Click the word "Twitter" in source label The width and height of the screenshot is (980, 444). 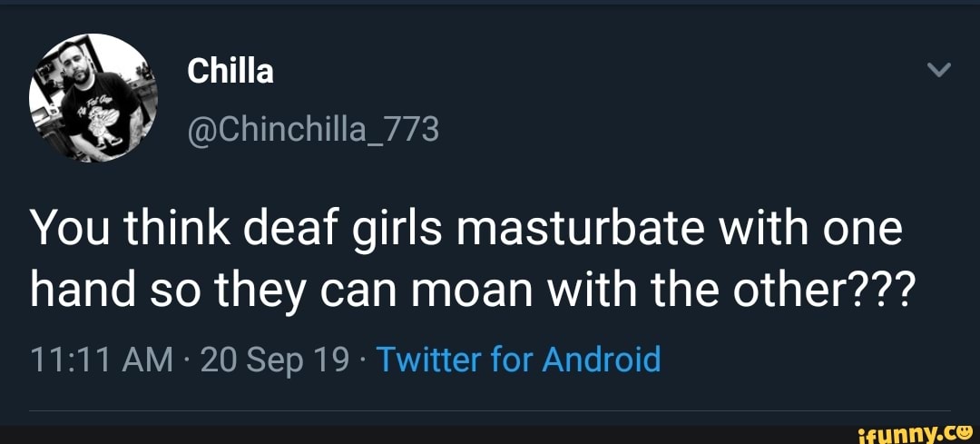(428, 360)
